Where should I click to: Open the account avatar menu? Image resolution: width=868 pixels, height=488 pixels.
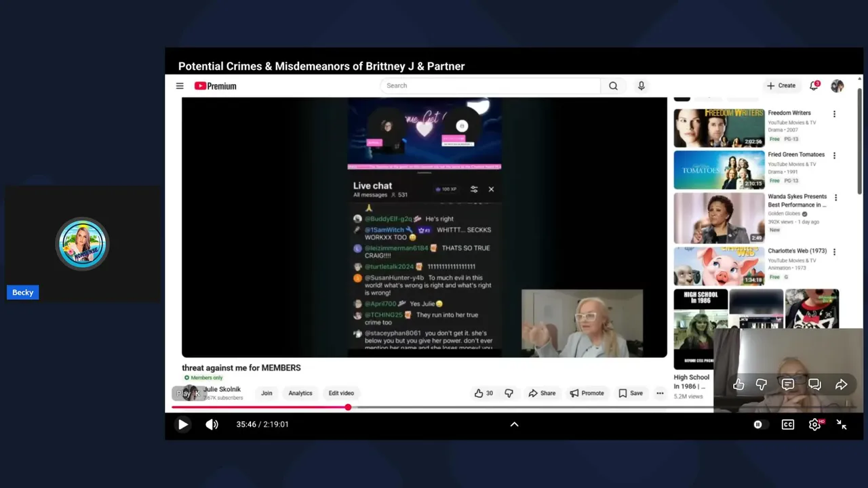coord(837,85)
